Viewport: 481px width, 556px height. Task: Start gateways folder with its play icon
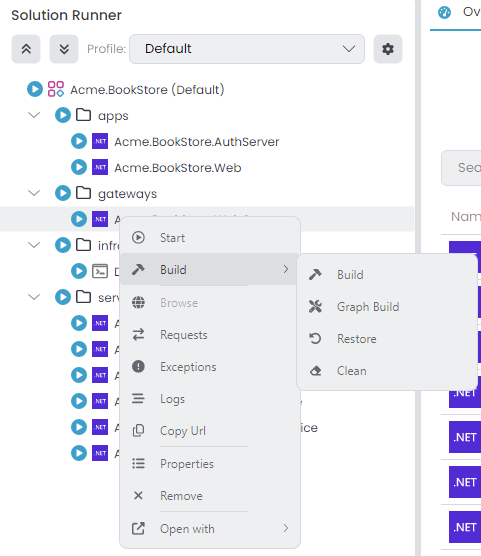coord(63,193)
